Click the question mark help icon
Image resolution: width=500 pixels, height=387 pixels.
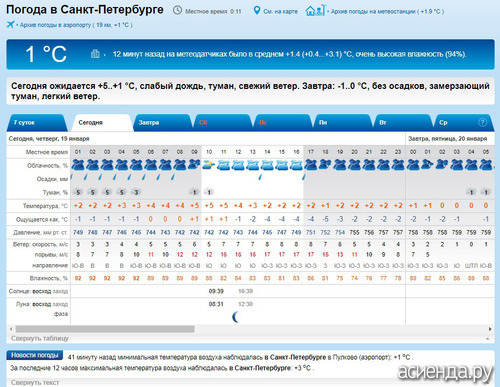pyautogui.click(x=482, y=122)
